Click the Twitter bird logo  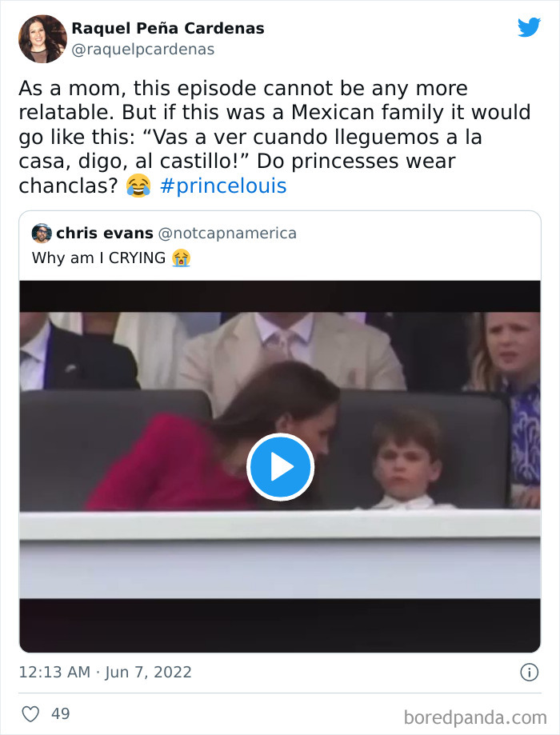tap(529, 27)
